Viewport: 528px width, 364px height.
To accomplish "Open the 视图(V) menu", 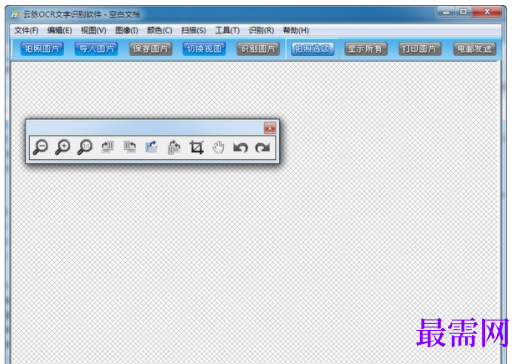I will [x=94, y=30].
